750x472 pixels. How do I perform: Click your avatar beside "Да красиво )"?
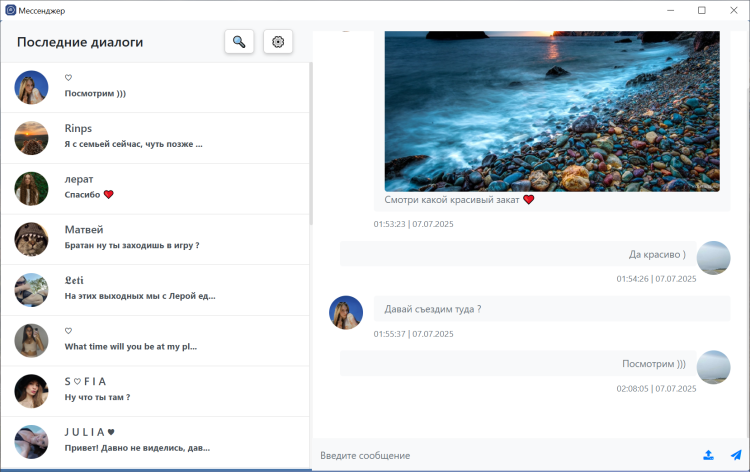click(x=713, y=258)
